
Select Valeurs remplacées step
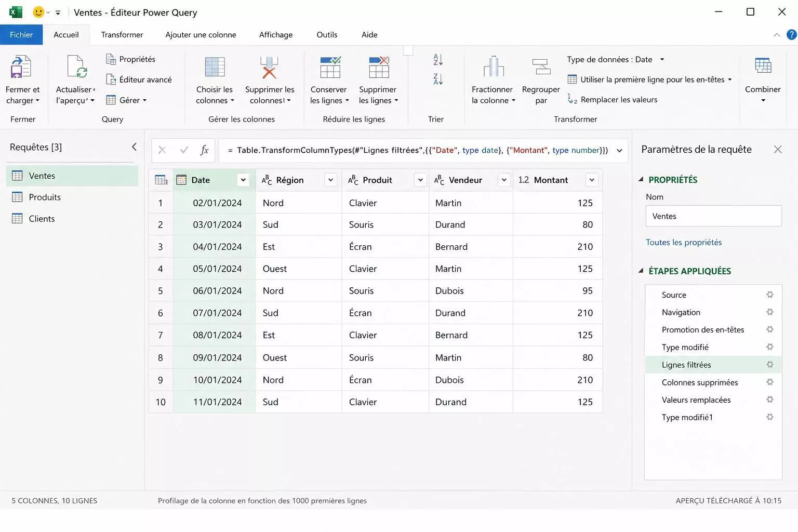tap(713, 400)
